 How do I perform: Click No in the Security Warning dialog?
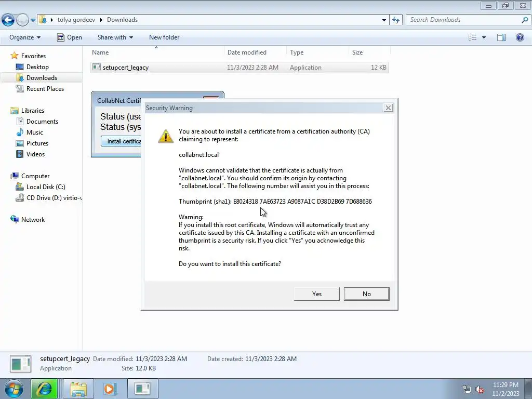point(366,294)
